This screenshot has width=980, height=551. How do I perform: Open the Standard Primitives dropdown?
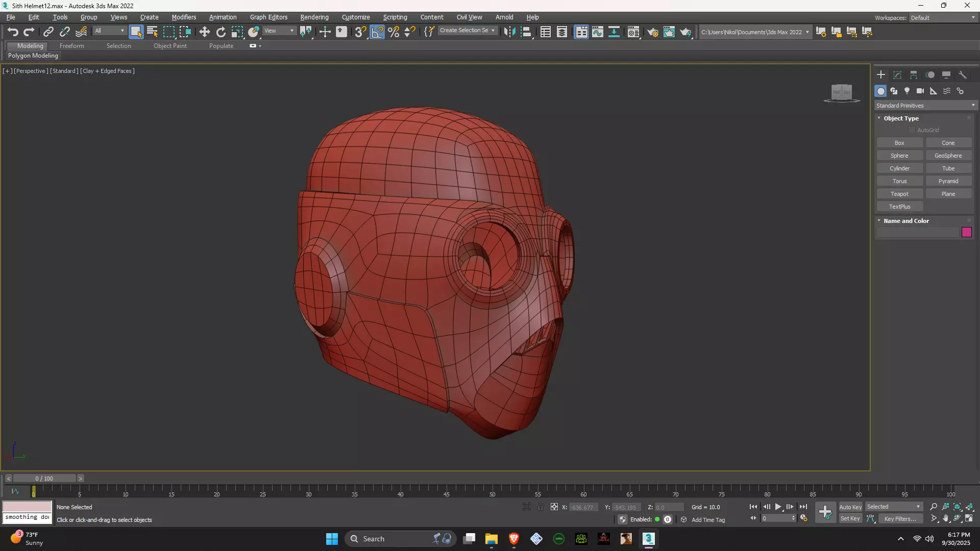pyautogui.click(x=925, y=106)
